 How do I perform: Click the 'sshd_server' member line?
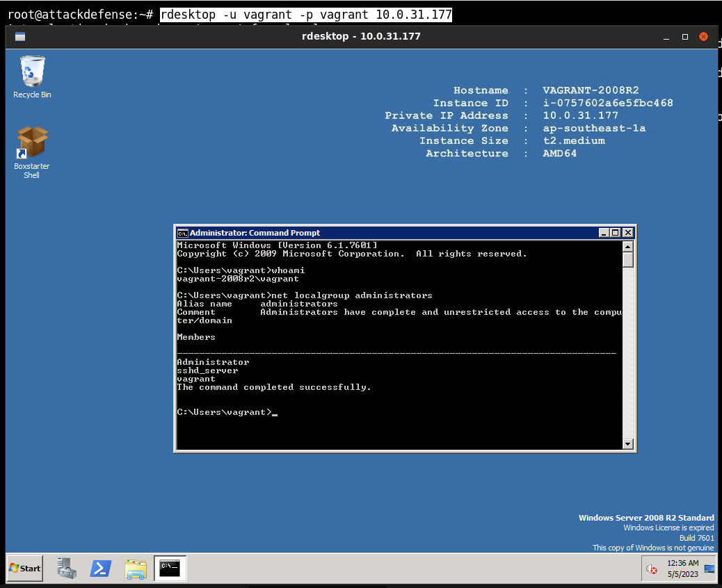point(208,371)
